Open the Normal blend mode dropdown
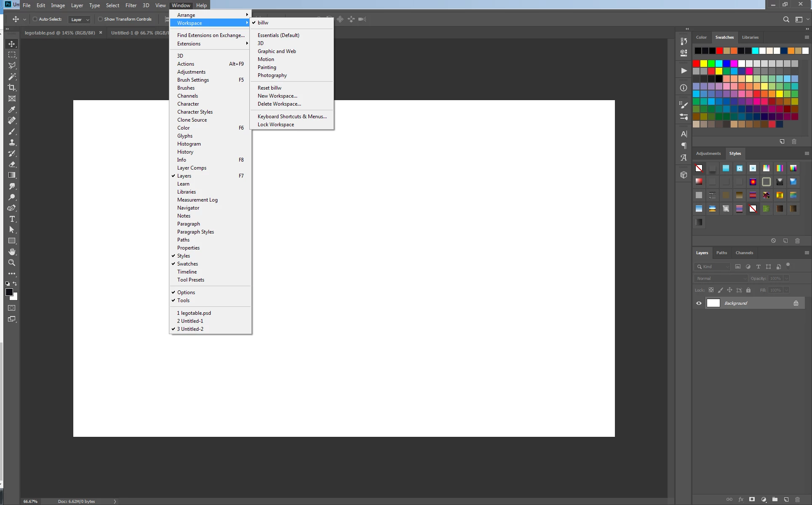 tap(720, 278)
